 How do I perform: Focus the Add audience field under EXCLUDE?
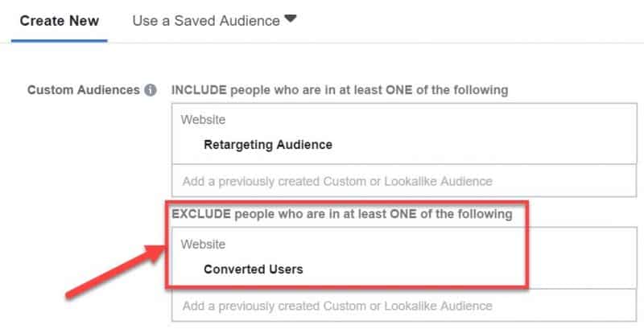(x=404, y=306)
